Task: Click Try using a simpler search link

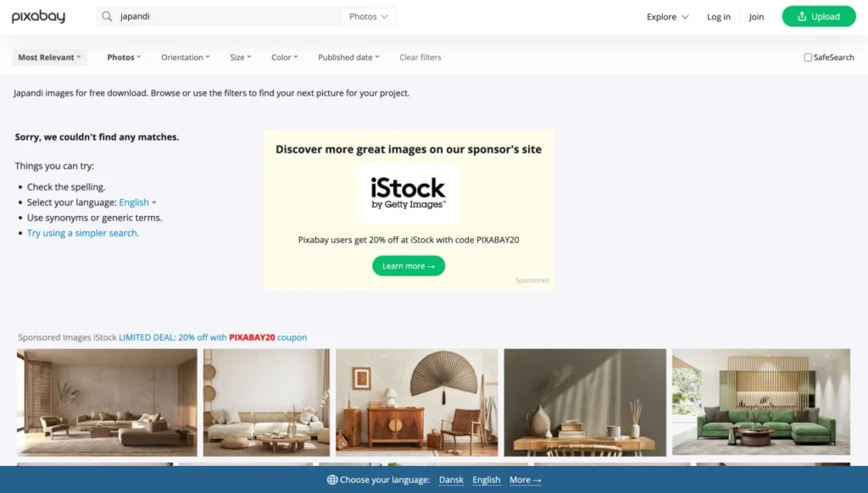Action: (83, 233)
